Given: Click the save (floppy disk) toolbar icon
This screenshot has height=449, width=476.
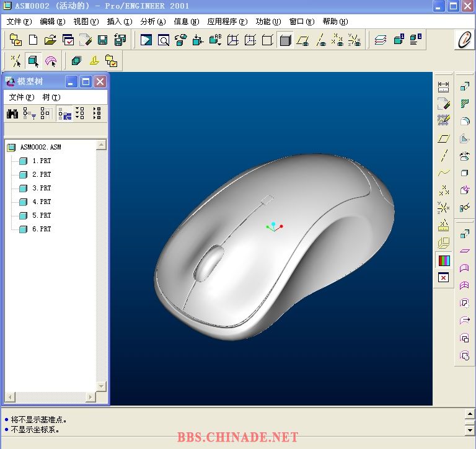Looking at the screenshot, I should (x=102, y=40).
